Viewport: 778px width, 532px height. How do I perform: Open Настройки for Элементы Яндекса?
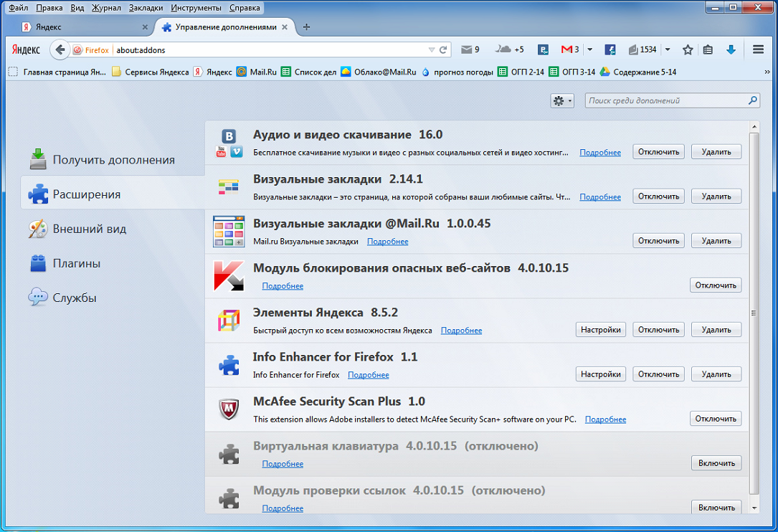coord(600,330)
